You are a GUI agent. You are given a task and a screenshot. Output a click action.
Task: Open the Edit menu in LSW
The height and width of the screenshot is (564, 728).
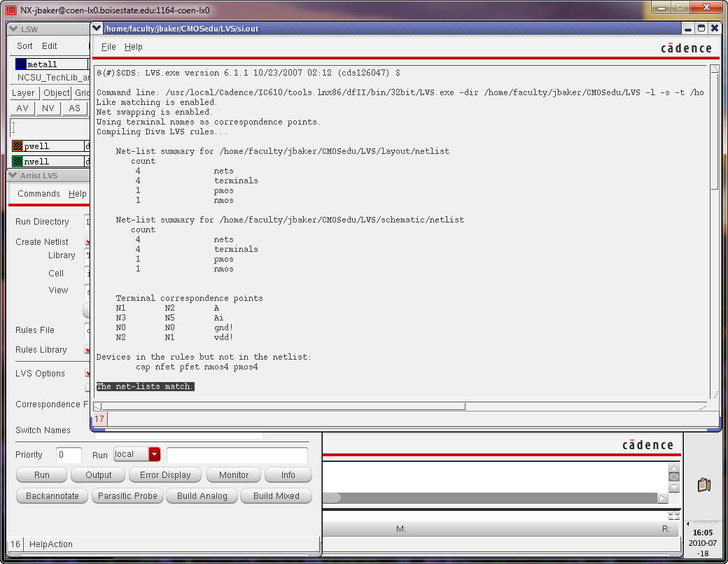49,46
